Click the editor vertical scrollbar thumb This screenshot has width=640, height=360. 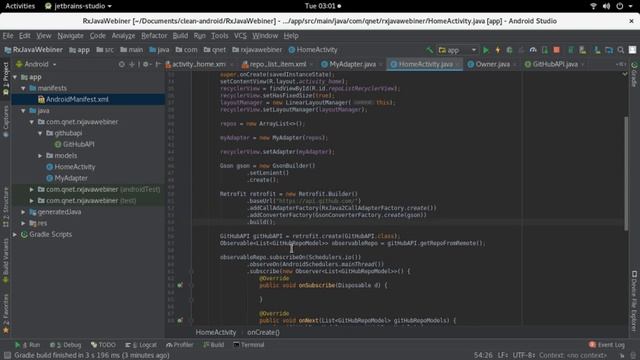(626, 173)
